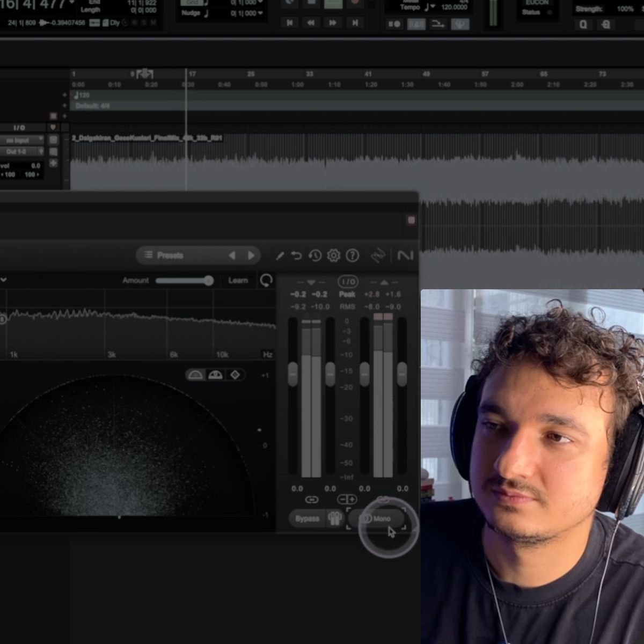
Task: Click the Dly indicator in the toolbar
Action: [x=114, y=23]
